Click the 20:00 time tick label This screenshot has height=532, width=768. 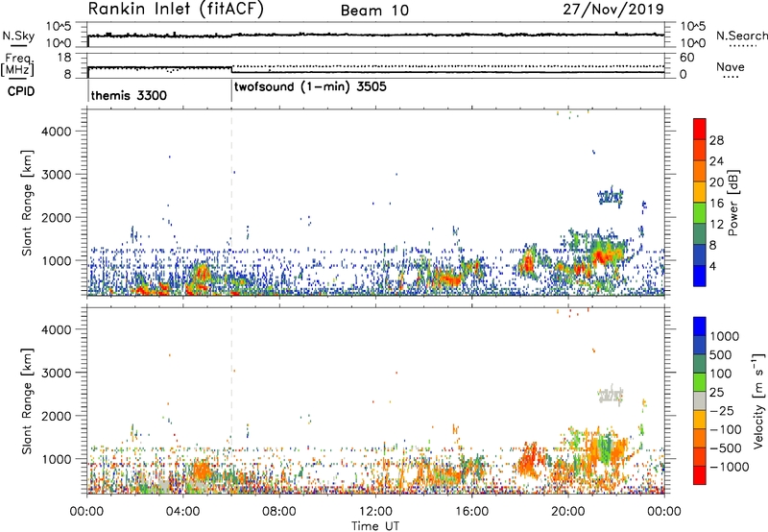(x=567, y=512)
